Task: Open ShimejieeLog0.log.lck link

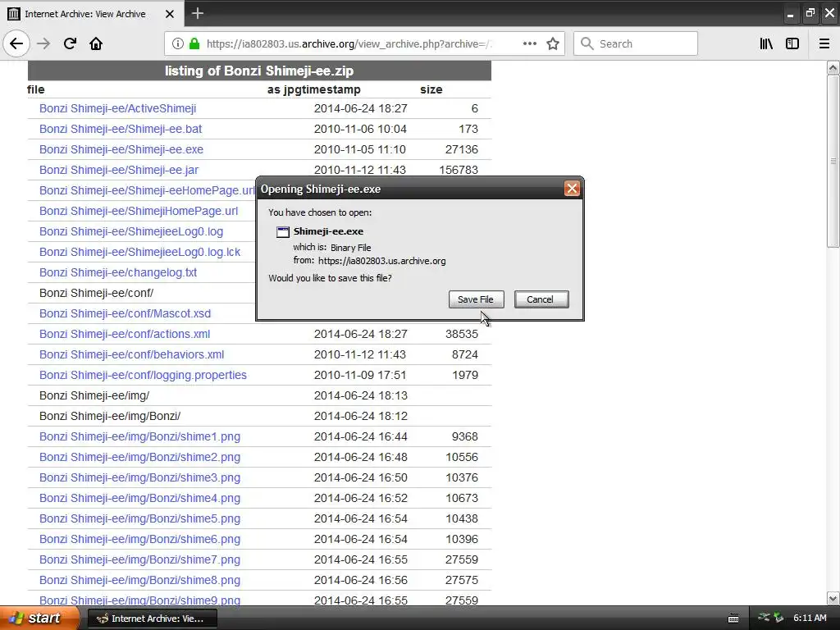Action: (x=139, y=252)
